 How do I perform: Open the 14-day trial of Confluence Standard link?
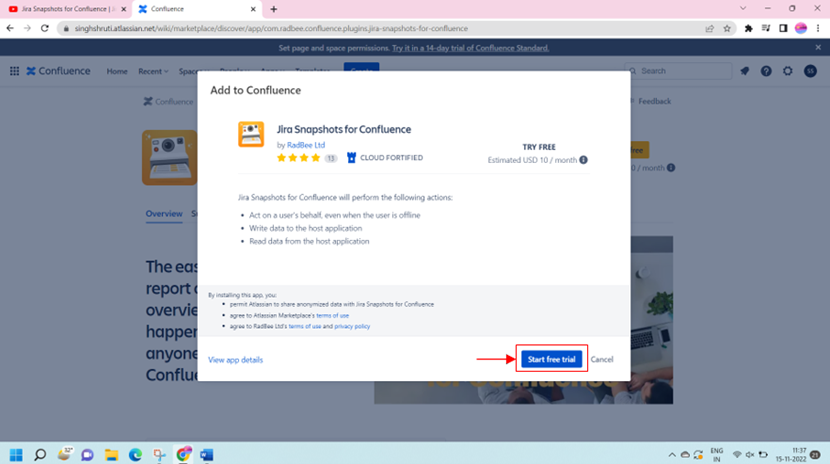[x=470, y=48]
